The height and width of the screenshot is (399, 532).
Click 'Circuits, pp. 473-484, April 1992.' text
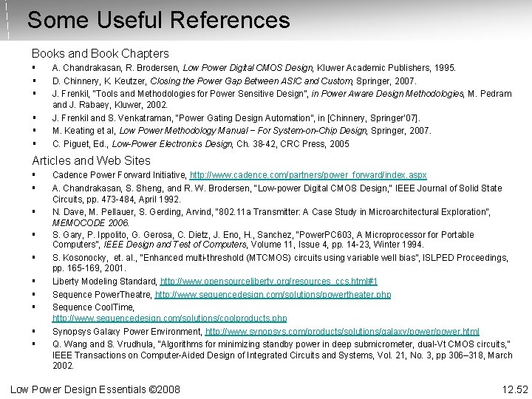click(117, 199)
